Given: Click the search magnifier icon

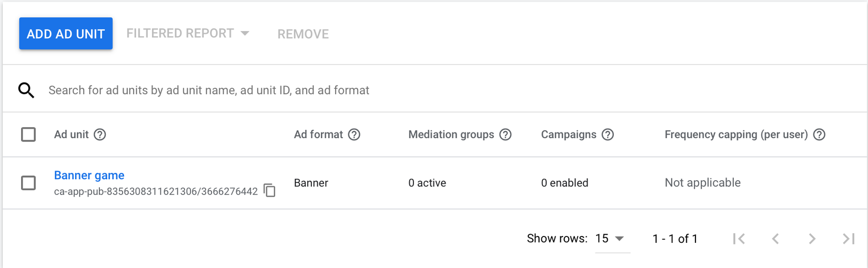Looking at the screenshot, I should tap(26, 90).
